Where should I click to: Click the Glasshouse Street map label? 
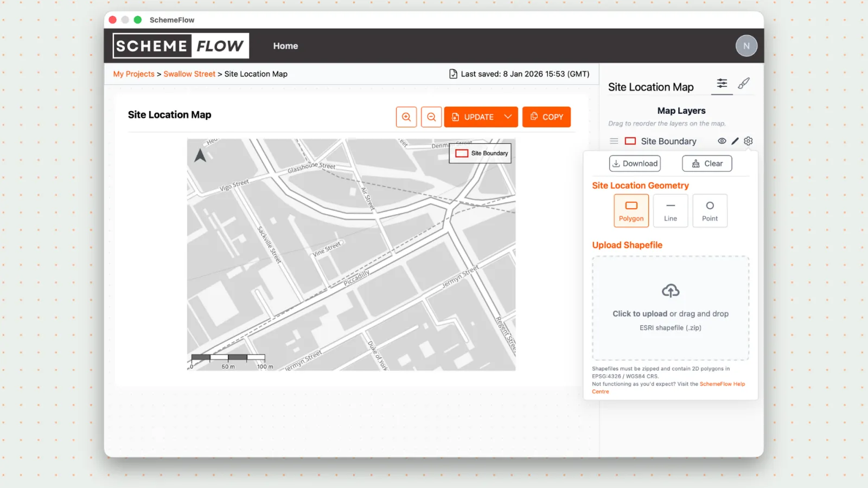tap(311, 167)
